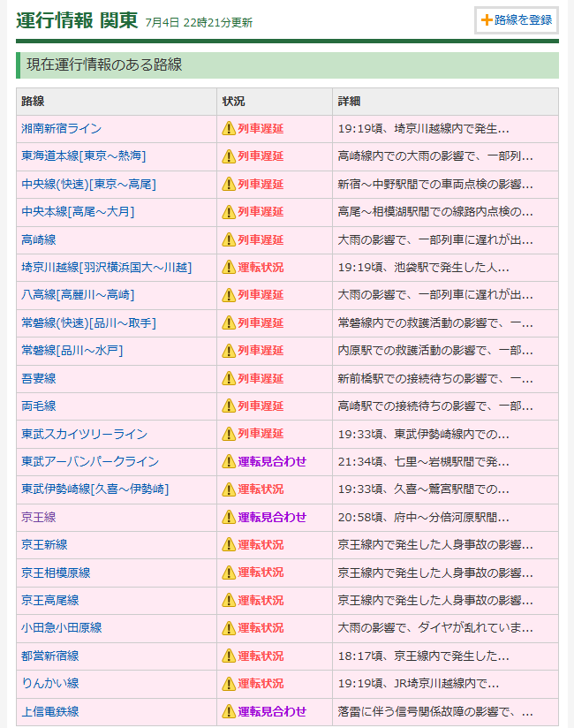Screen dimensions: 574x728
Task: Click warning icon in 高崎線 row
Action: 229,239
